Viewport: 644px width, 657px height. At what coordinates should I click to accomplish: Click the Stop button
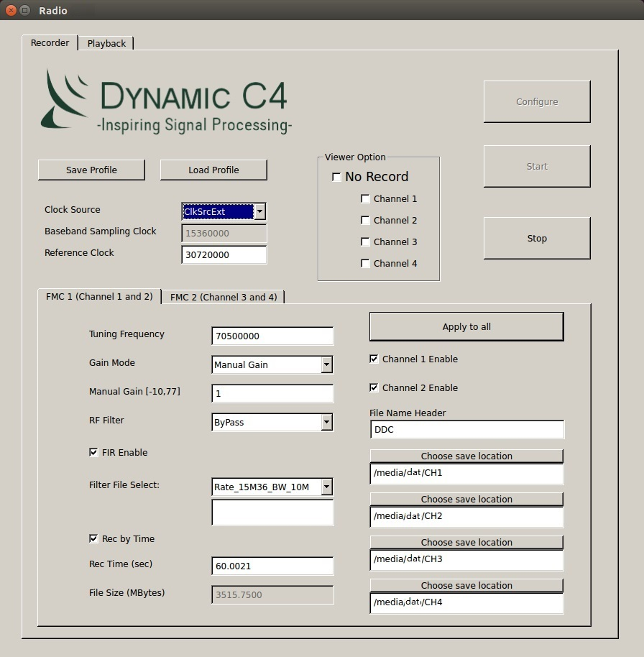click(536, 239)
